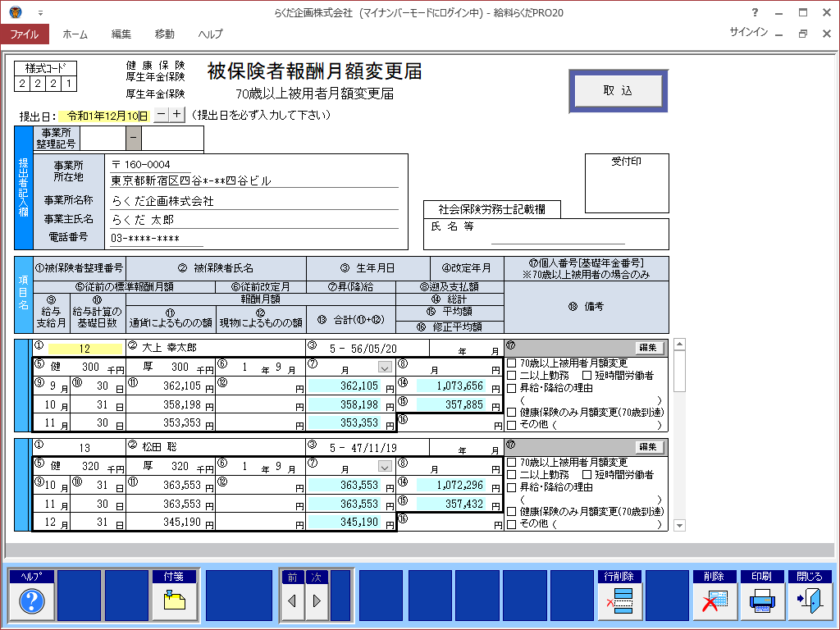Viewport: 840px width, 630px height.
Task: Check 健康保険のみ月額変更 for 大上 幸太郎
Action: point(512,412)
